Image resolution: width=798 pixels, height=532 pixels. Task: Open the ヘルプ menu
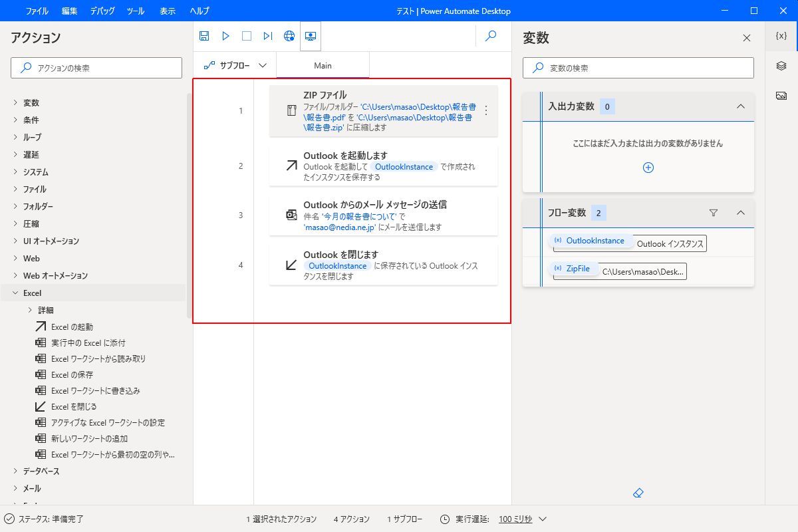[199, 11]
